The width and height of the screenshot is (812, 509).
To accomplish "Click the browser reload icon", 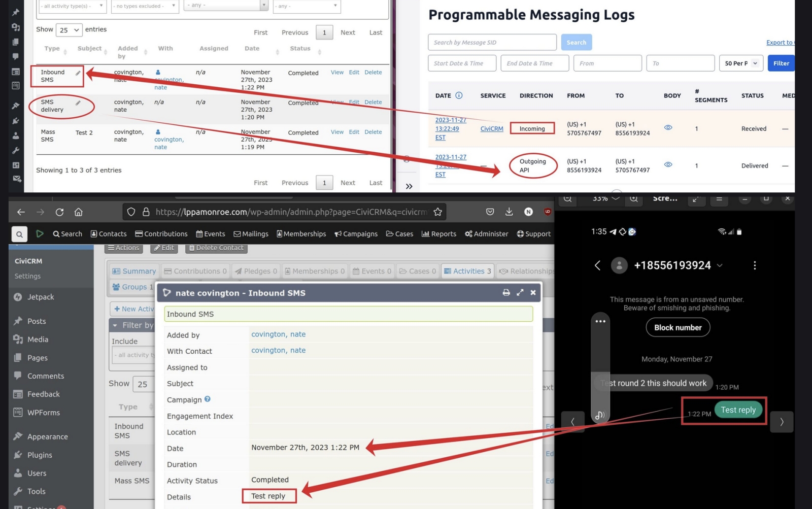I will [x=59, y=212].
